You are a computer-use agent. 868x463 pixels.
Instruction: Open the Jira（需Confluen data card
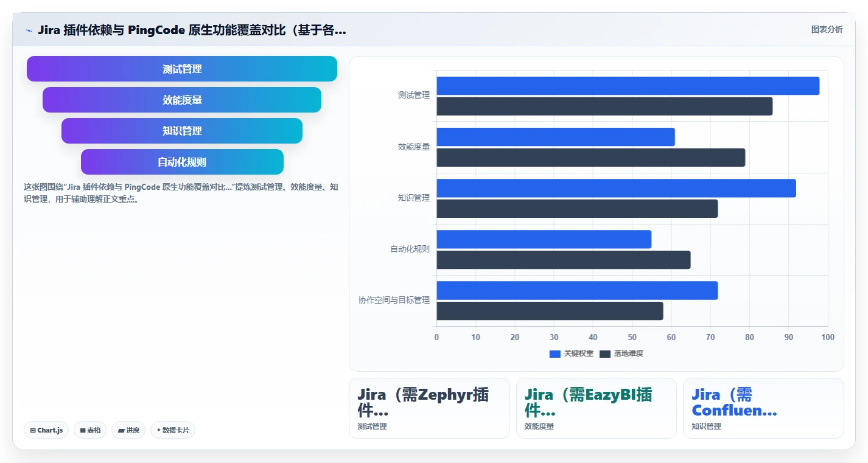pos(763,408)
